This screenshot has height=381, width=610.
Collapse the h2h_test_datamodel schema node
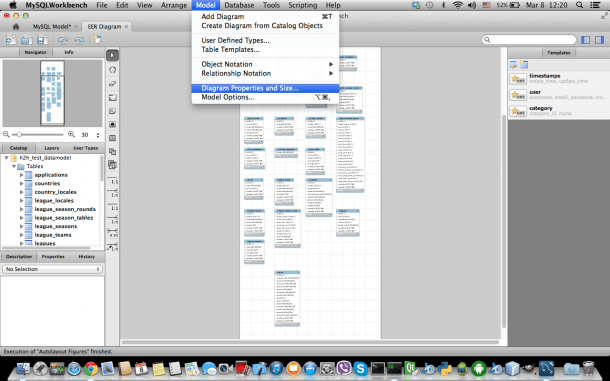coord(7,158)
